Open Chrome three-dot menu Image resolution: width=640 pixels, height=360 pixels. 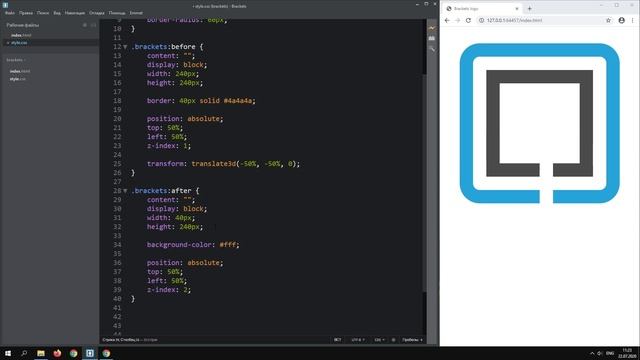point(633,20)
